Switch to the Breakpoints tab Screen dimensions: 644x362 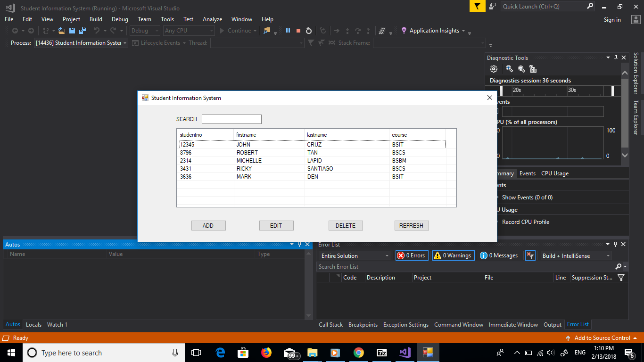coord(362,324)
